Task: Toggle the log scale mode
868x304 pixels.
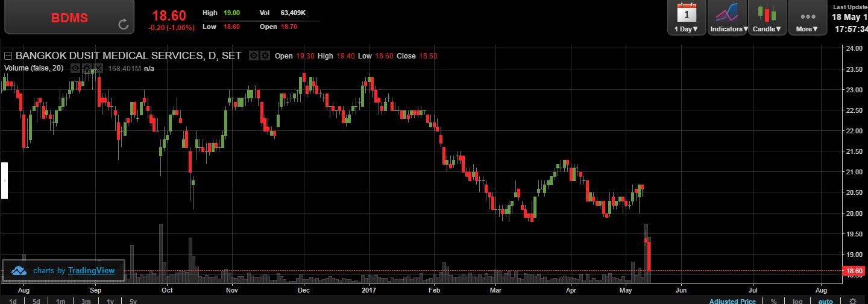Action: [797, 301]
